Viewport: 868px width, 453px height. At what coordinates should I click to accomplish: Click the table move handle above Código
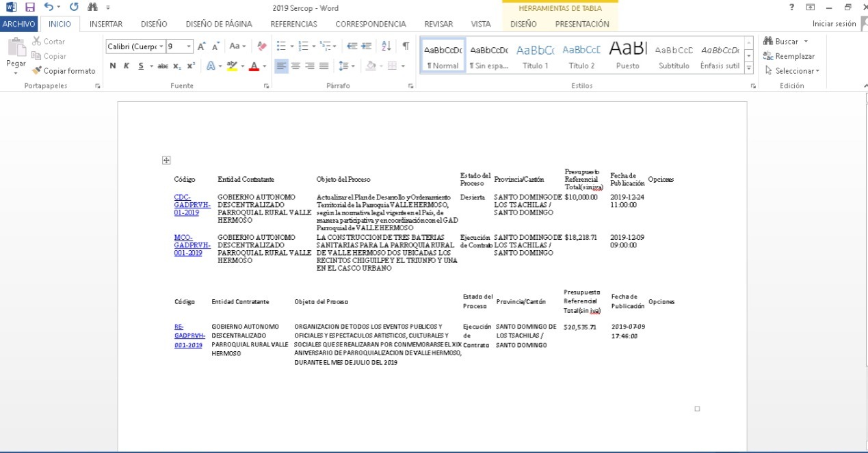point(166,161)
